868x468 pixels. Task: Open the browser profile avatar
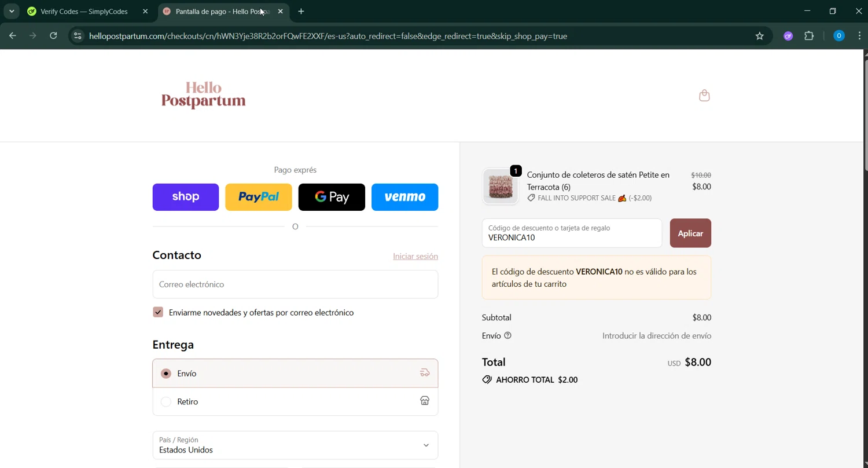(x=838, y=36)
